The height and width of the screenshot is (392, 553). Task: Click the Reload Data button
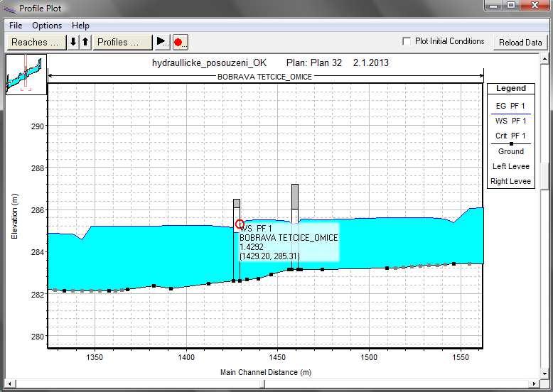pyautogui.click(x=520, y=43)
